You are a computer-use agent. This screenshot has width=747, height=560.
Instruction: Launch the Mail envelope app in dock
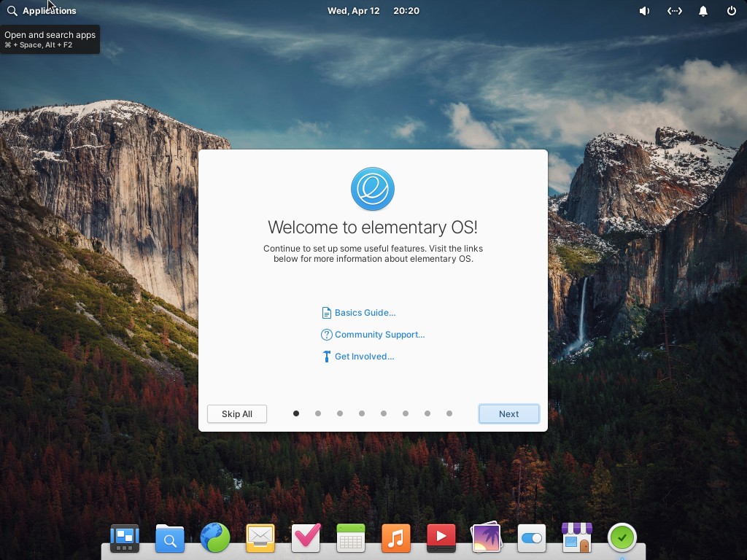[260, 538]
